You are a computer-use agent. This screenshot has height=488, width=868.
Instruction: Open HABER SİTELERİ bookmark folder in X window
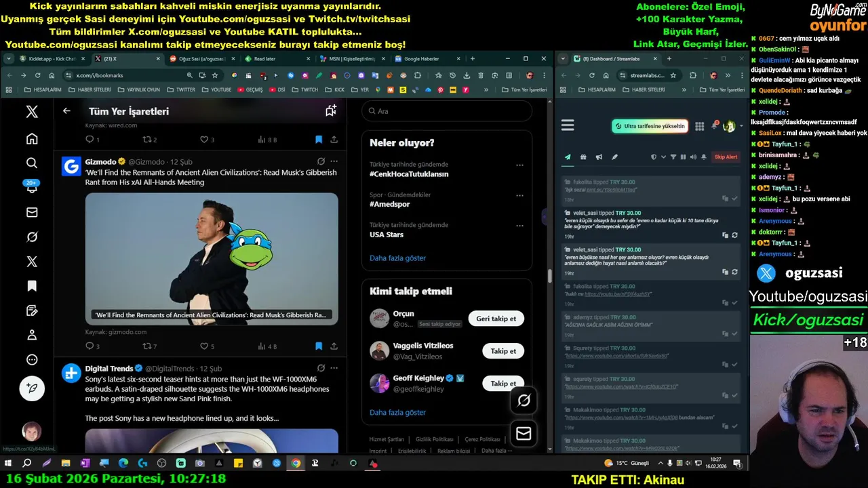pyautogui.click(x=89, y=89)
